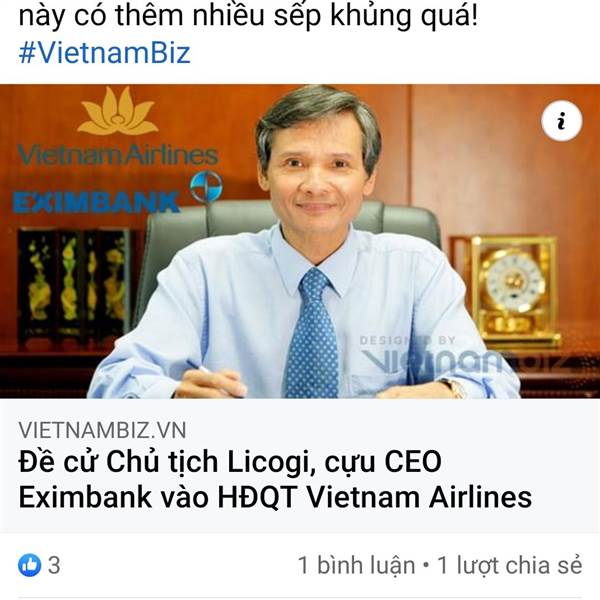Screen dimensions: 600x600
Task: Show who reacted via count 3
Action: pyautogui.click(x=54, y=565)
